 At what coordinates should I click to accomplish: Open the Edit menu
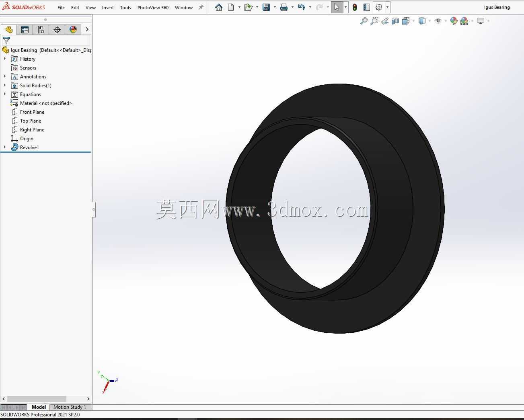pyautogui.click(x=75, y=8)
